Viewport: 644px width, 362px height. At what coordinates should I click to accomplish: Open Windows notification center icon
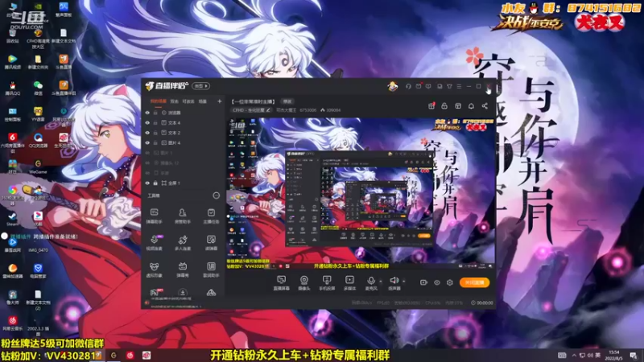point(634,356)
